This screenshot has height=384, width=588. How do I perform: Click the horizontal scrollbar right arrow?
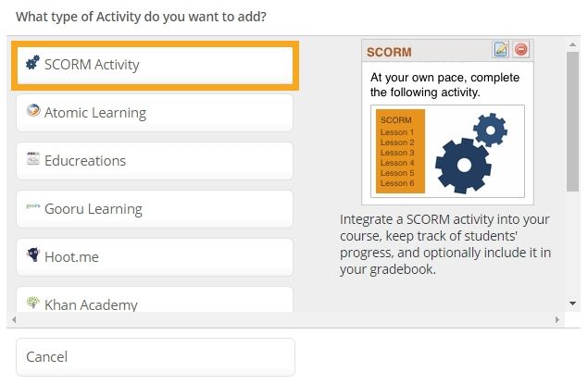[x=557, y=319]
